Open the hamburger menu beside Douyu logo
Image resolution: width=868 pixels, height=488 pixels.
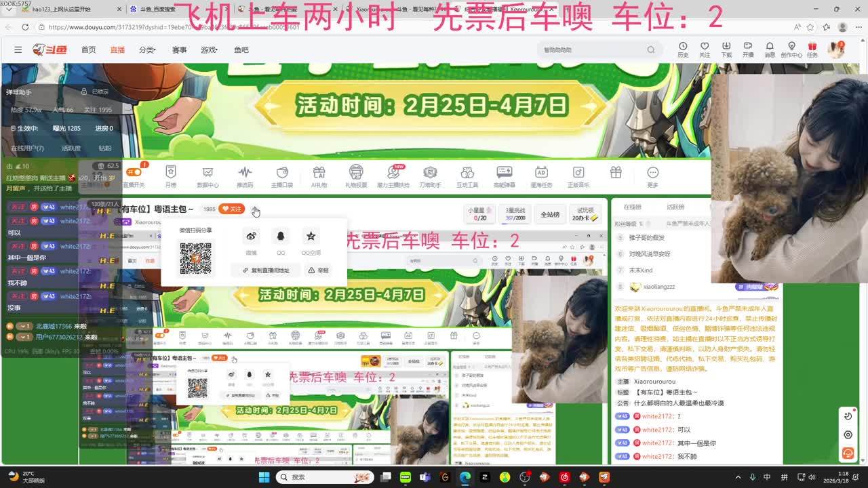[18, 49]
